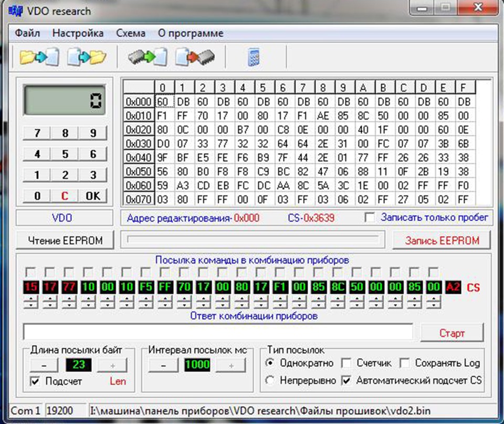Click the Com 1 status bar entry
504x424 pixels.
25,410
